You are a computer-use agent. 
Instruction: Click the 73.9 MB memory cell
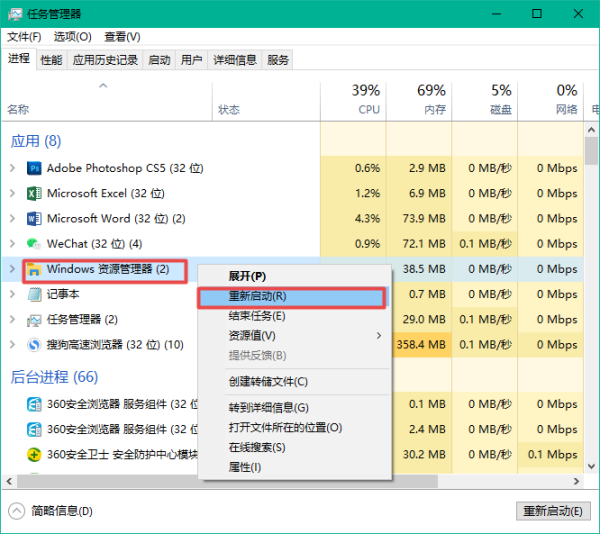[419, 219]
